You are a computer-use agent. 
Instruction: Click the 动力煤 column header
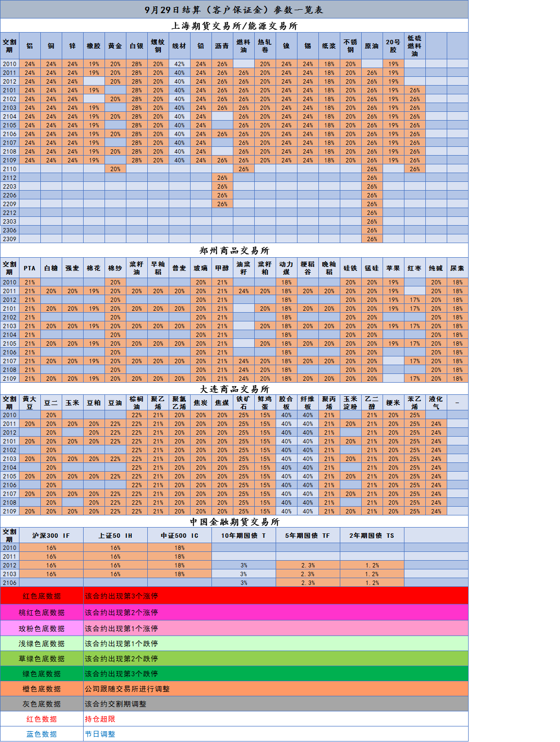(x=286, y=268)
